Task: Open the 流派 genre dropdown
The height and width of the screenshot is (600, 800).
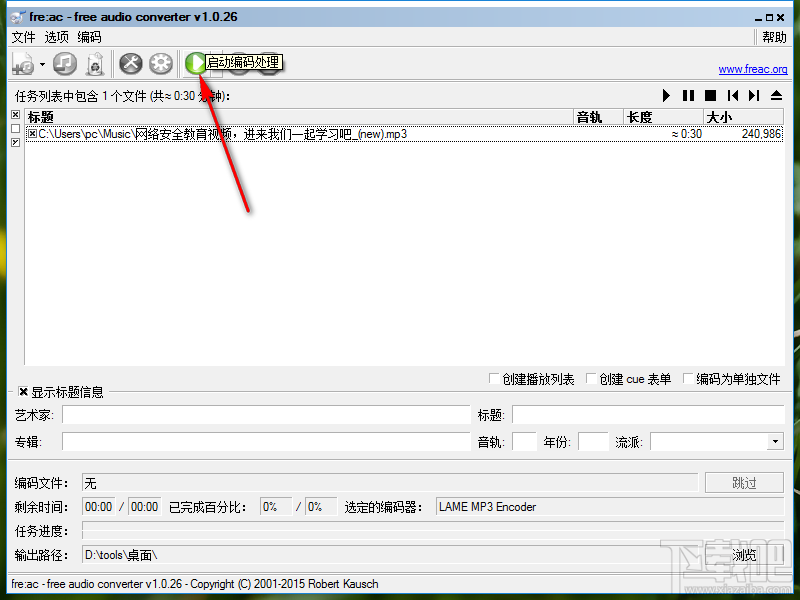Action: click(x=775, y=441)
